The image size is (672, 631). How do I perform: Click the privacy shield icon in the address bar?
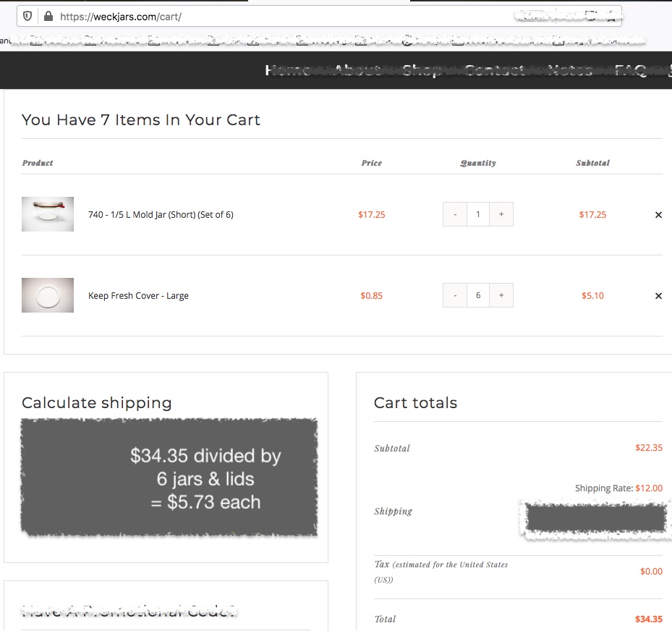[x=27, y=15]
